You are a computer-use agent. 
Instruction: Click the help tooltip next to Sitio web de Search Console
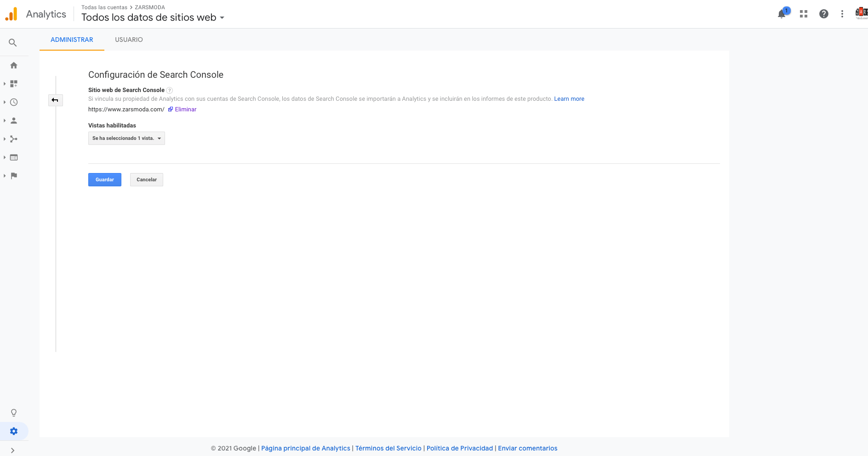pos(170,91)
